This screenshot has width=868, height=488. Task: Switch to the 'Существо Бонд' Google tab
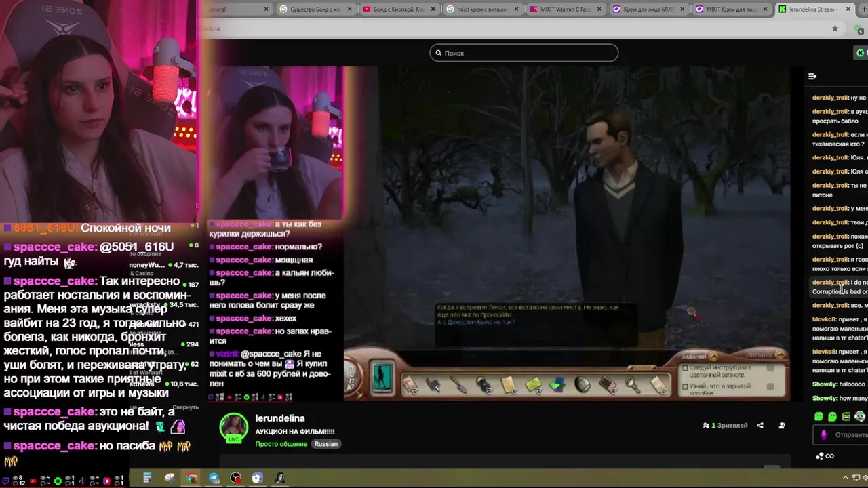click(x=316, y=9)
